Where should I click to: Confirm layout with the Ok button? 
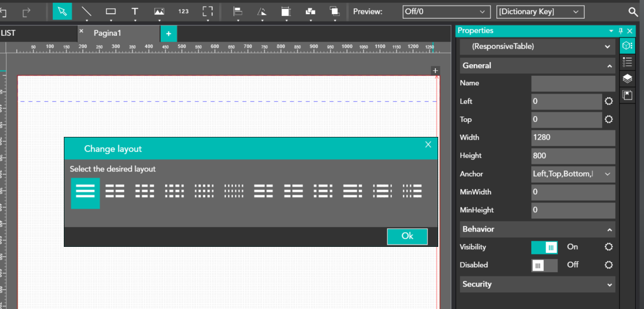[407, 236]
